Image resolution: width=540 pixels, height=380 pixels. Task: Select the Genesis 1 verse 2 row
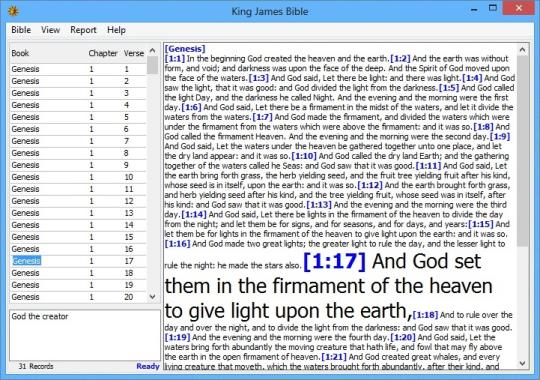(x=78, y=81)
